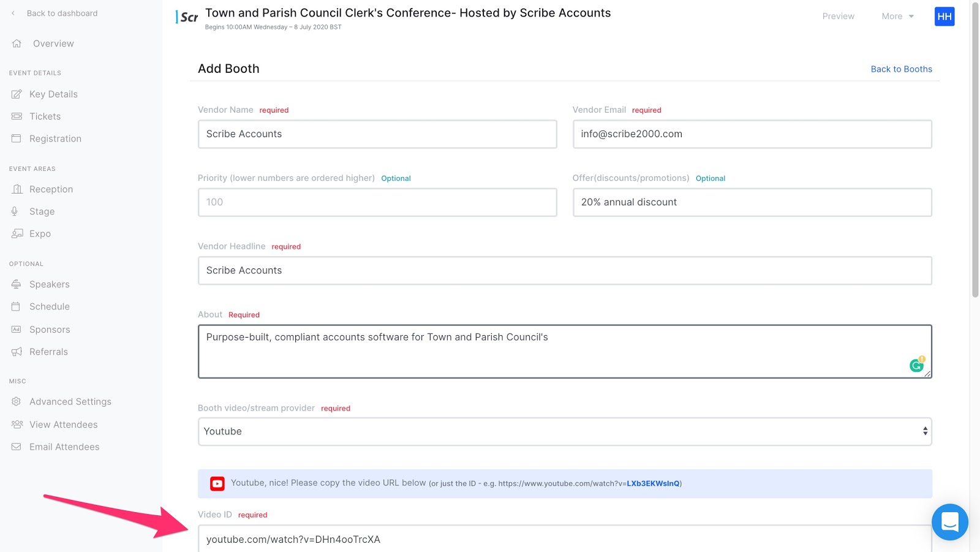980x552 pixels.
Task: Open View Attendees page
Action: [63, 425]
